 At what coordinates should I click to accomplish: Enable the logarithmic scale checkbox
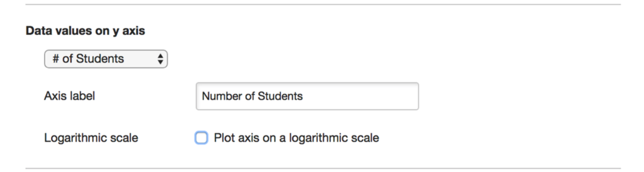click(x=201, y=138)
